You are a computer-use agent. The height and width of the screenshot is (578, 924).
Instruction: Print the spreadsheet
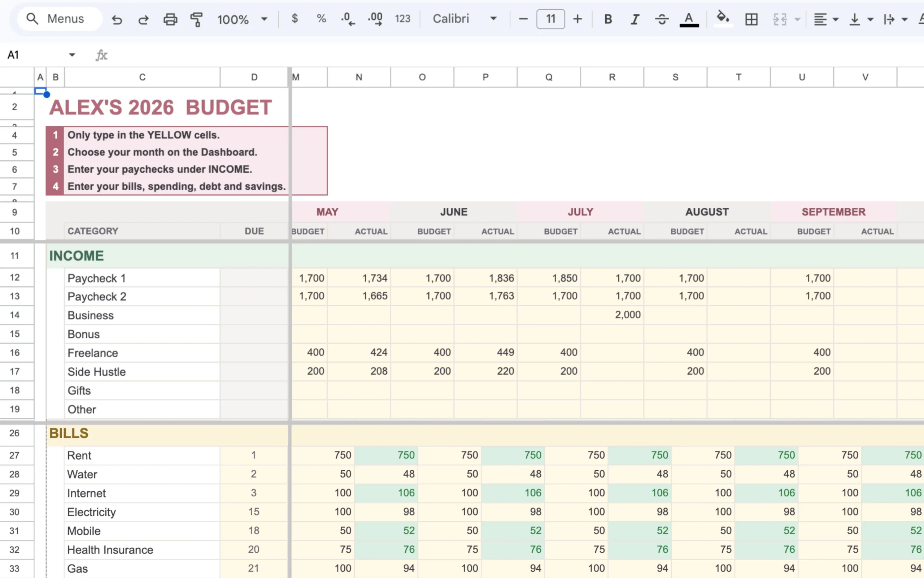tap(170, 19)
